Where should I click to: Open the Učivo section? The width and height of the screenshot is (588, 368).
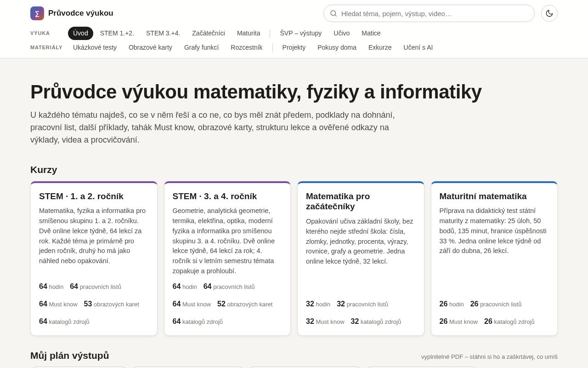(342, 33)
